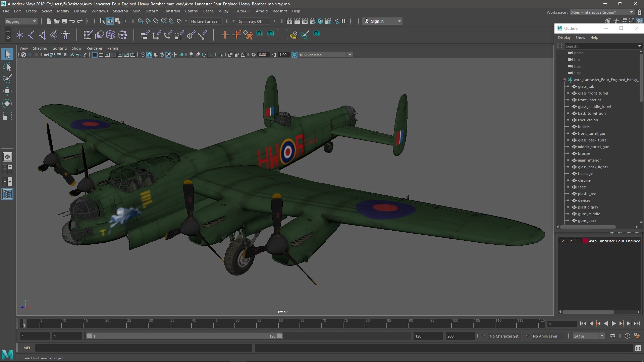644x362 pixels.
Task: Open the sRGB gamma view transform dropdown
Action: (326, 55)
